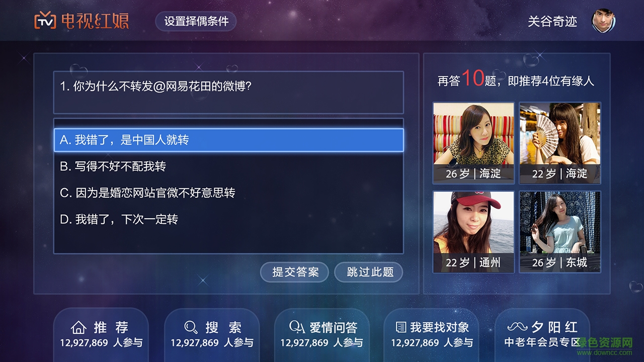Choose answer C 因为是婚恋网站官微不好意思转
This screenshot has width=644, height=362.
tap(229, 193)
